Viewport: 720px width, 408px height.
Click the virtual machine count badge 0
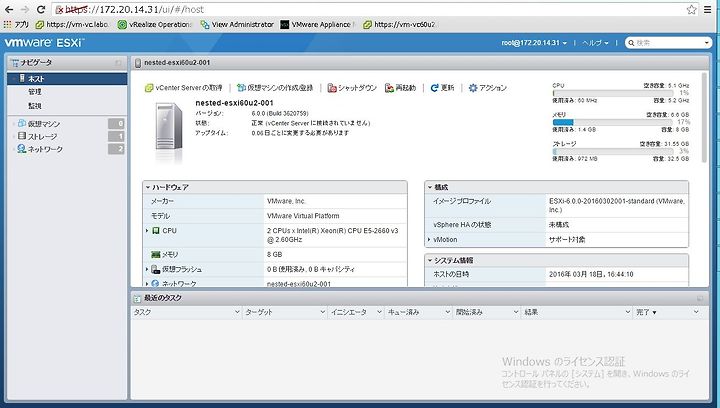[116, 123]
